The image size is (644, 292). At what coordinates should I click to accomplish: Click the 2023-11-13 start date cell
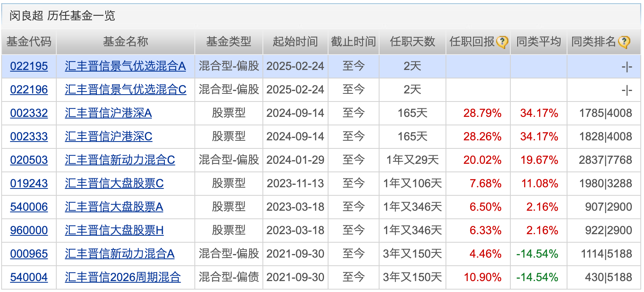295,184
